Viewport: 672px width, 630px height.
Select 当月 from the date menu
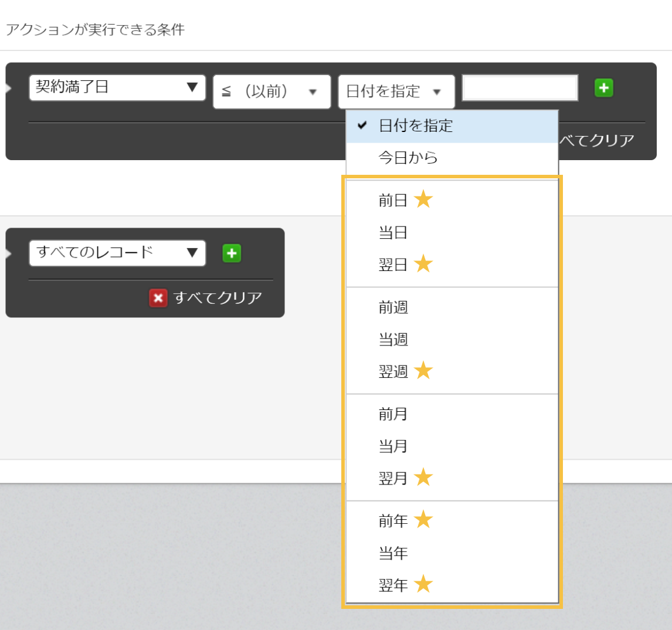coord(393,446)
